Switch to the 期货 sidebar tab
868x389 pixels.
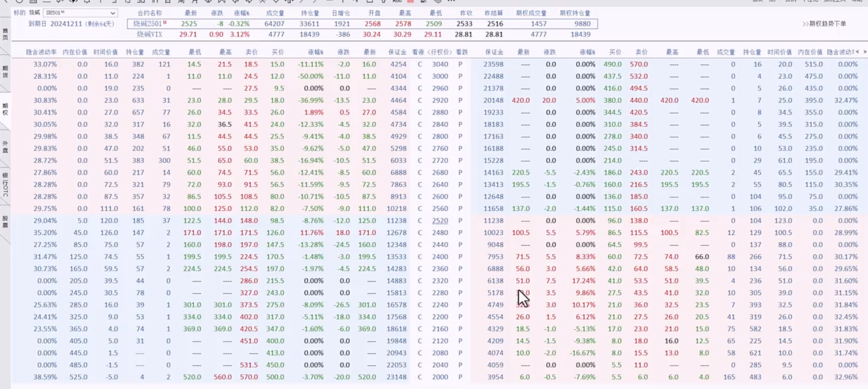5,72
